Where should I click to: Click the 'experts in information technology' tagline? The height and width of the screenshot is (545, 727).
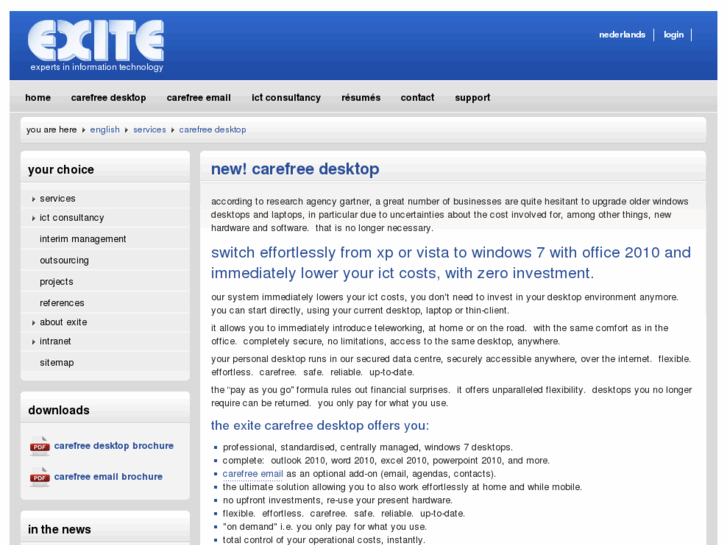click(x=97, y=67)
